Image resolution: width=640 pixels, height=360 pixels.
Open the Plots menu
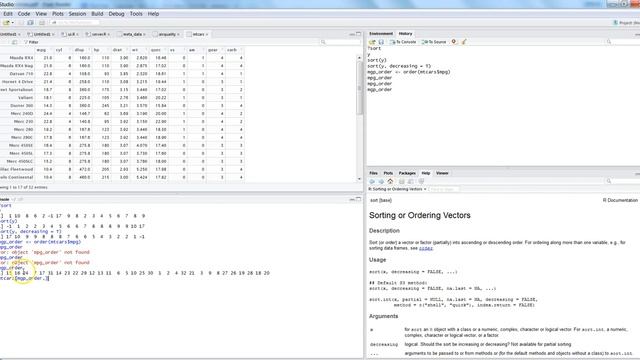58,14
